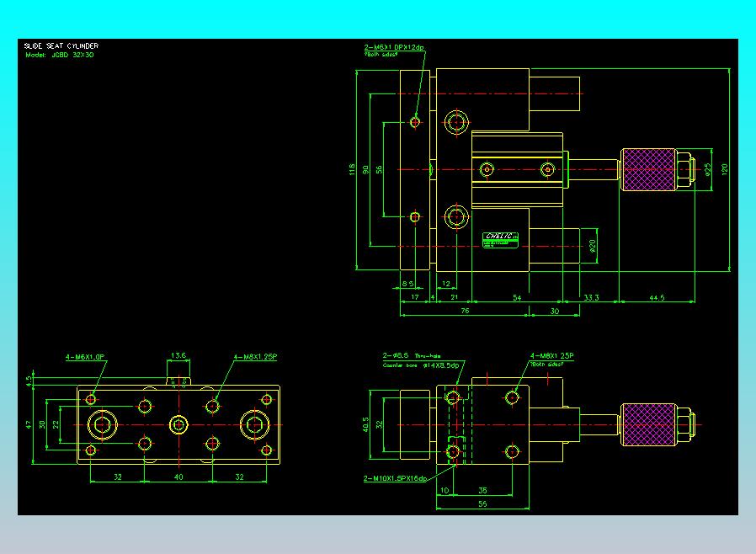Click the 44.5 dimension text
Screen dimensions: 756x554
tap(657, 297)
